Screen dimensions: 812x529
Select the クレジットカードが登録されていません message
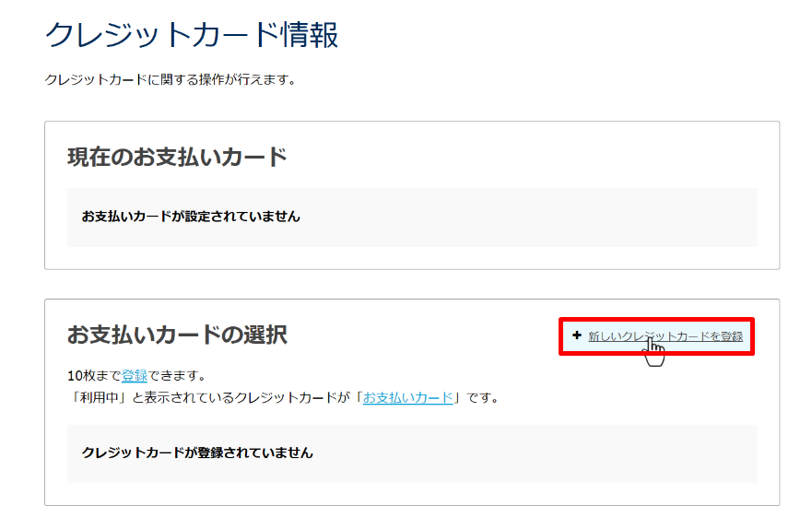pos(197,453)
